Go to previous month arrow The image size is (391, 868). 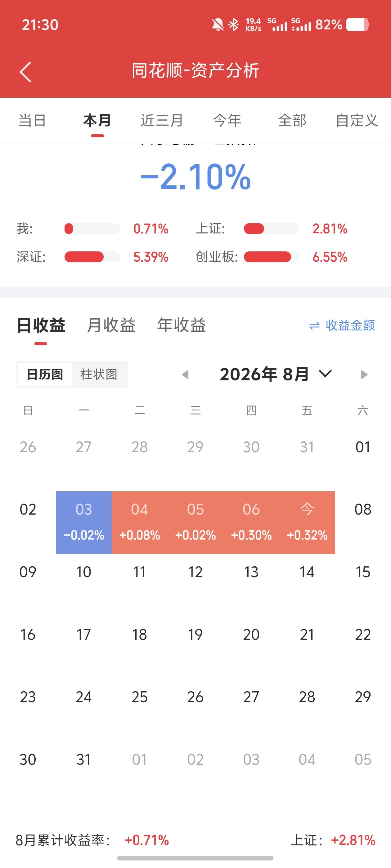[x=185, y=374]
